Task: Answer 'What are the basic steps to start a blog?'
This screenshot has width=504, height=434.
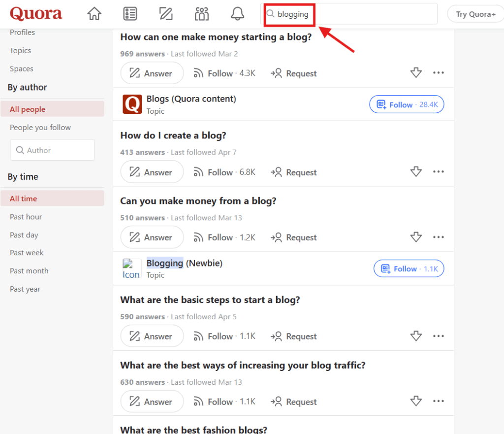Action: pyautogui.click(x=152, y=336)
